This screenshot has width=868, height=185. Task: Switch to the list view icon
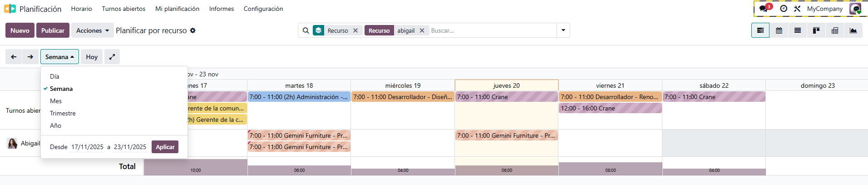coord(798,30)
